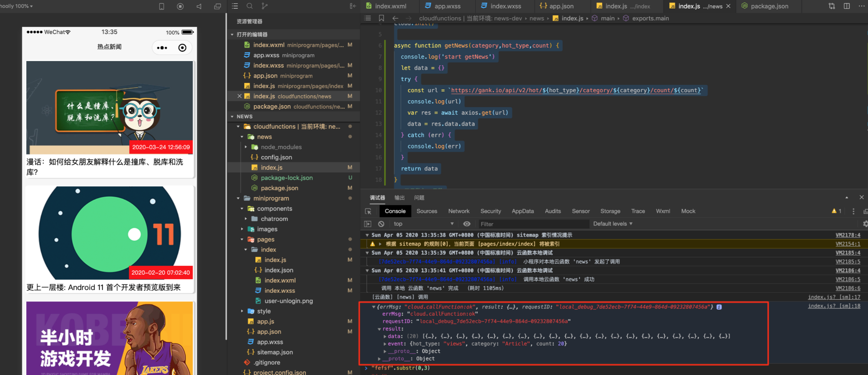Viewport: 868px width, 375px height.
Task: Collapse the miniprogram folder
Action: coord(238,198)
